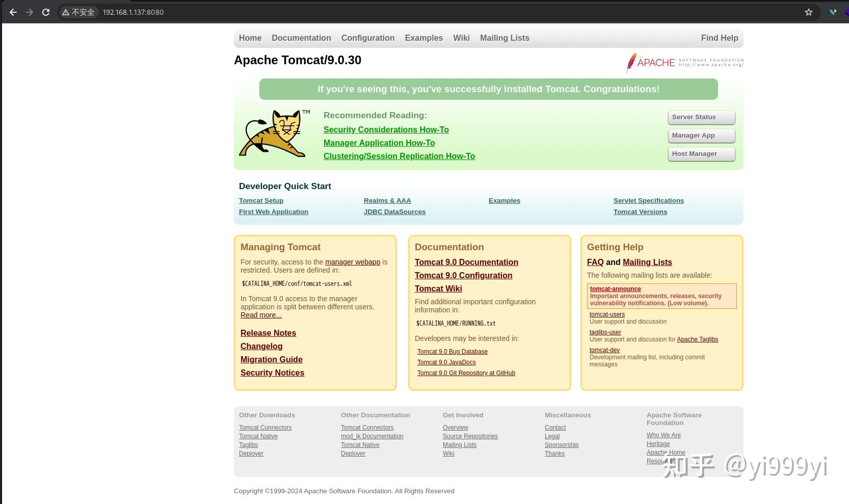Image resolution: width=849 pixels, height=504 pixels.
Task: Open the Tomcat 9.0 Bug Database link
Action: [x=453, y=351]
